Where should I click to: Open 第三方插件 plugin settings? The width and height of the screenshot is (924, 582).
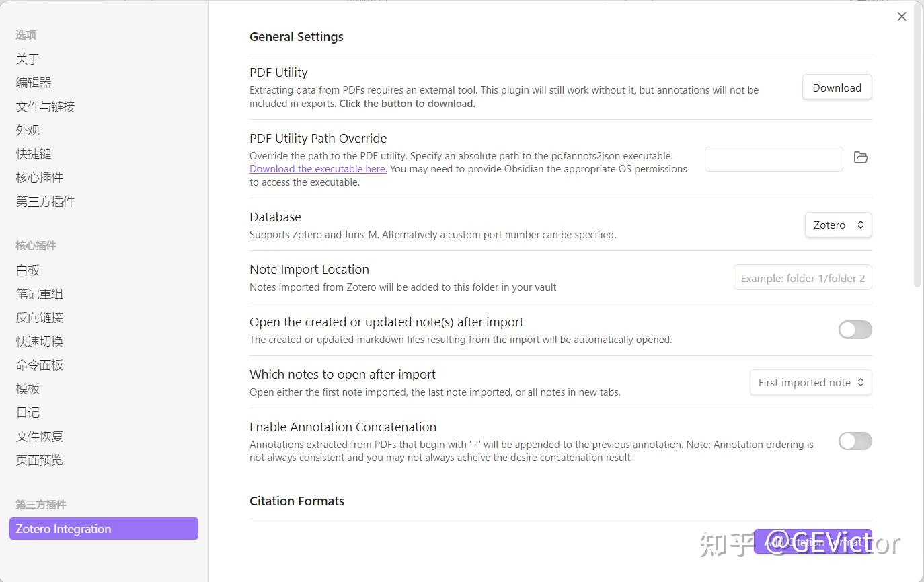pos(44,201)
